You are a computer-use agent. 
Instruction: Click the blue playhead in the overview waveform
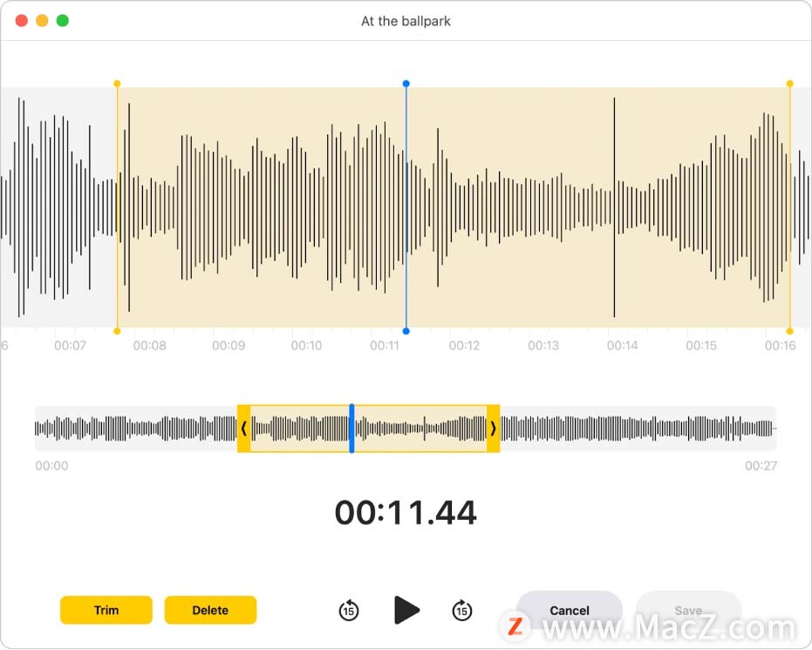pos(351,428)
